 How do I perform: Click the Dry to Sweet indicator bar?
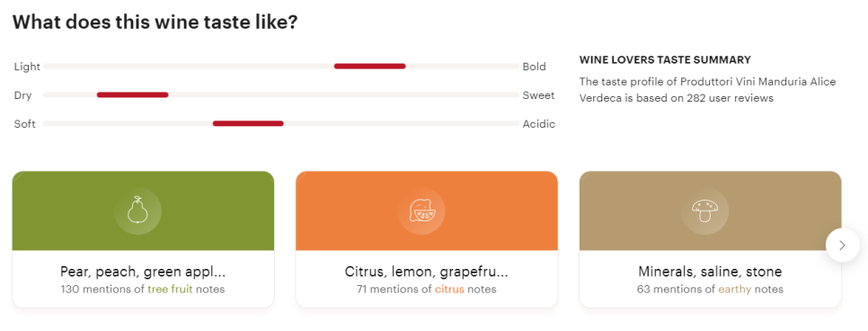tap(281, 94)
